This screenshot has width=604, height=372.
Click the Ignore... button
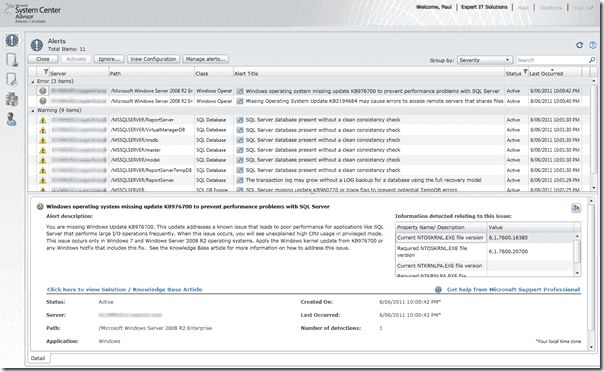pos(109,59)
